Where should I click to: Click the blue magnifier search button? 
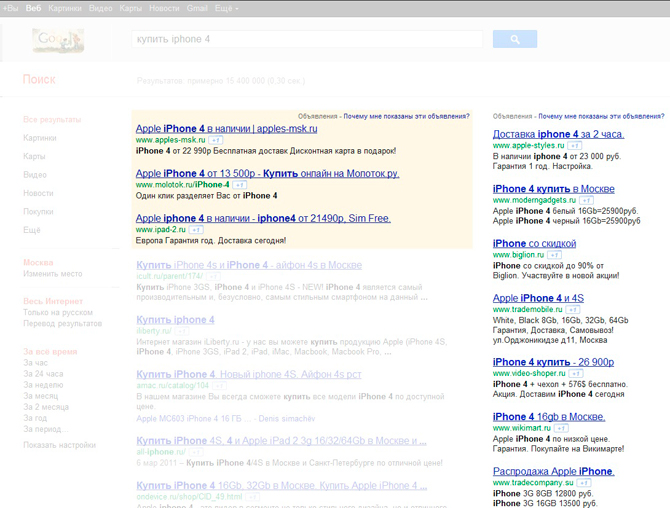coord(515,39)
